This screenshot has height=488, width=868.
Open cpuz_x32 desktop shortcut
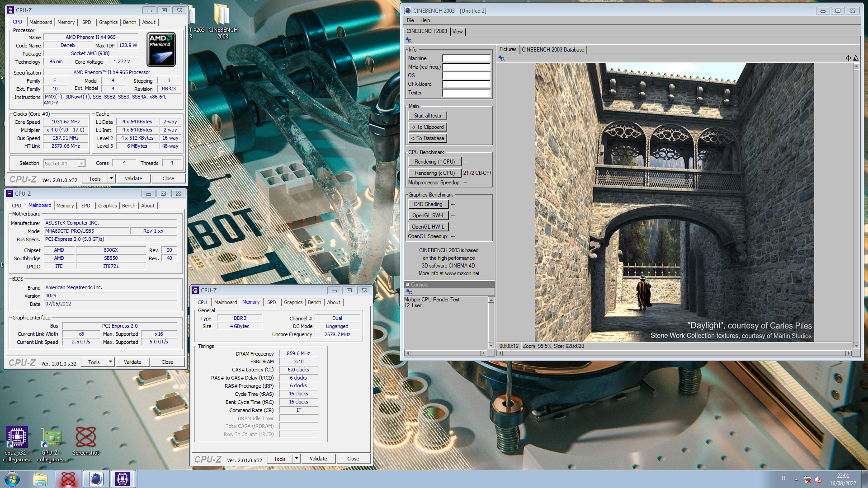coord(17,444)
